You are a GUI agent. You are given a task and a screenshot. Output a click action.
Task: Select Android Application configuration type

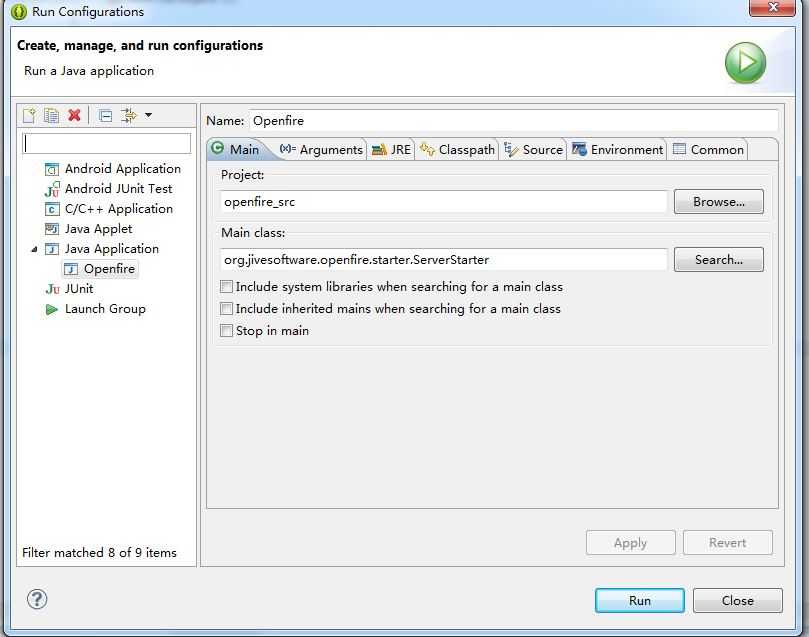click(123, 169)
